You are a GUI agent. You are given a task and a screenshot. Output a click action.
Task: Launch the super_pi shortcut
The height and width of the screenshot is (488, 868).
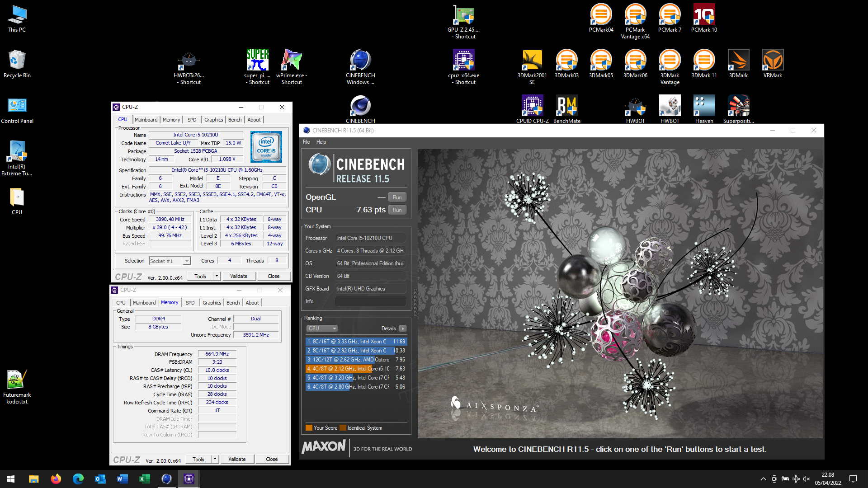tap(258, 67)
